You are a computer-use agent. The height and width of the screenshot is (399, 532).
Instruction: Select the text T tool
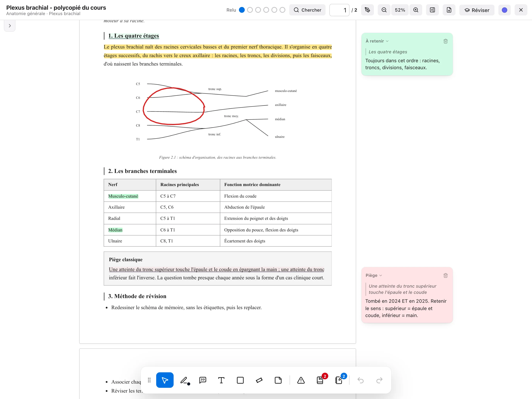[x=221, y=380]
